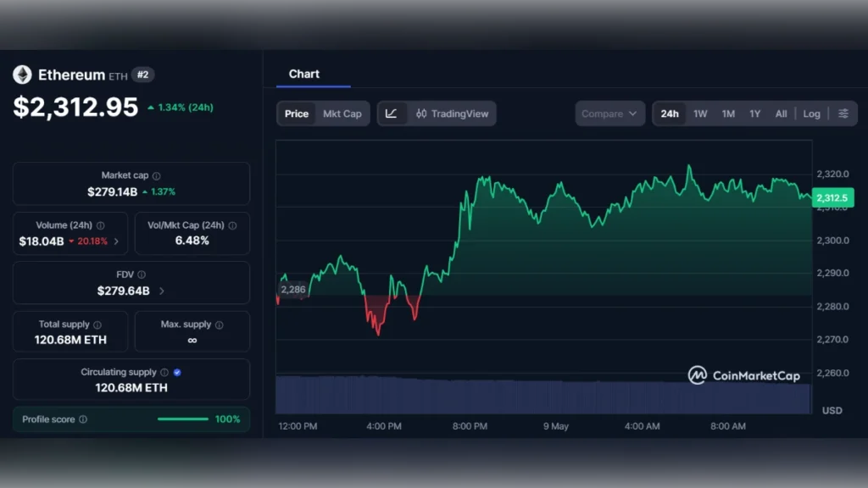Select the Mkt Cap chart toggle
Viewport: 868px width, 488px height.
[342, 114]
